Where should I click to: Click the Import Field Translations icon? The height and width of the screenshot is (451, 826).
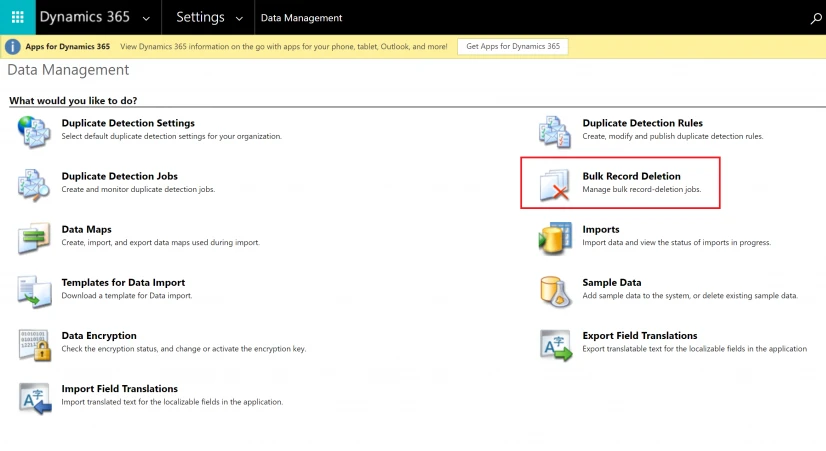(x=34, y=397)
